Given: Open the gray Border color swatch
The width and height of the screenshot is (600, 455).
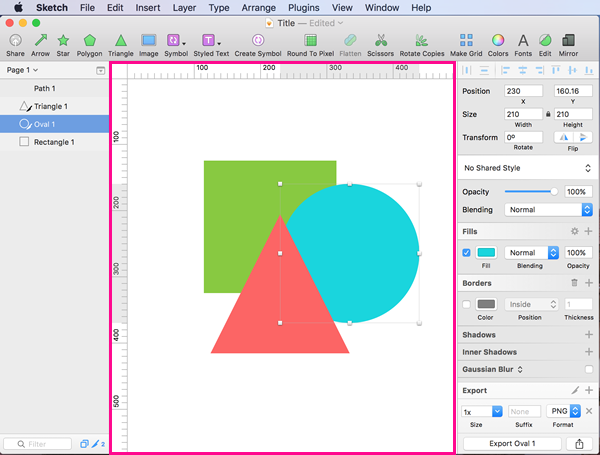Looking at the screenshot, I should 486,304.
